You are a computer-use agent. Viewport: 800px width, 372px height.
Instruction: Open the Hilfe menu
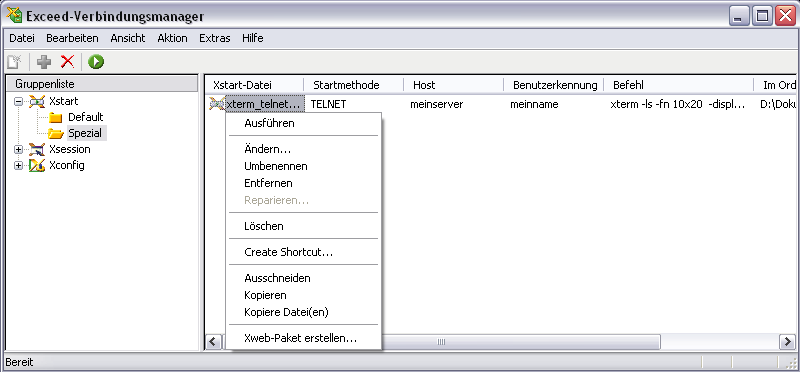point(253,38)
